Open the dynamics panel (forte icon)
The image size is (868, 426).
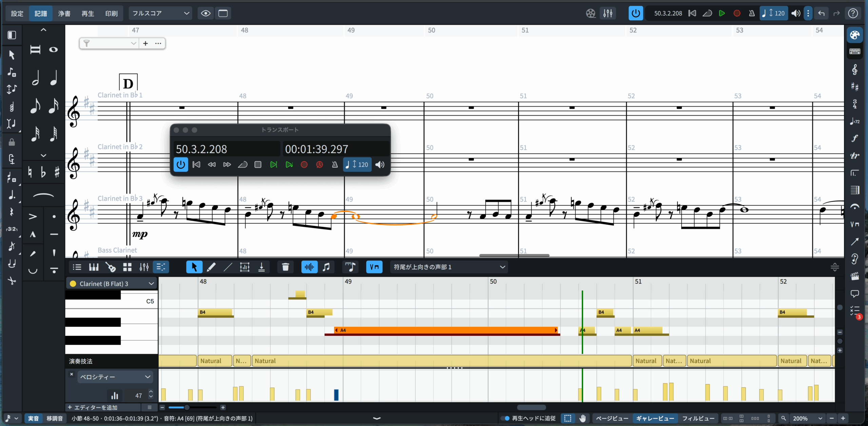coord(855,138)
